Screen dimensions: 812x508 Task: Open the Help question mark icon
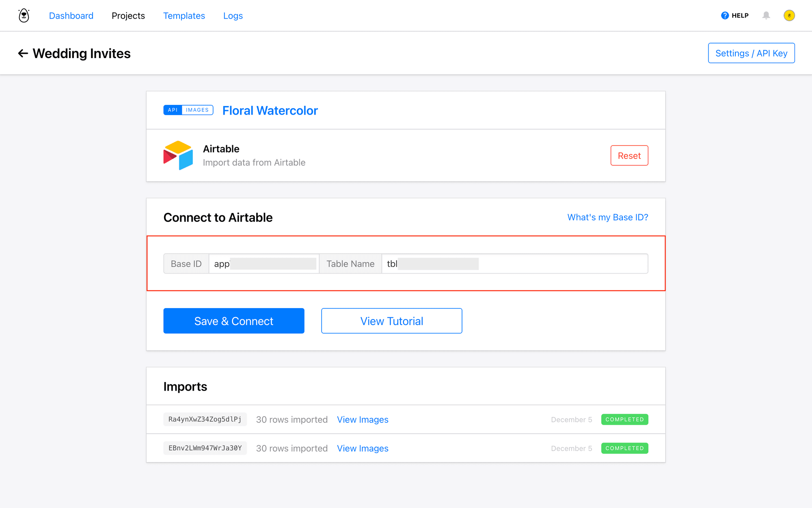(x=725, y=15)
